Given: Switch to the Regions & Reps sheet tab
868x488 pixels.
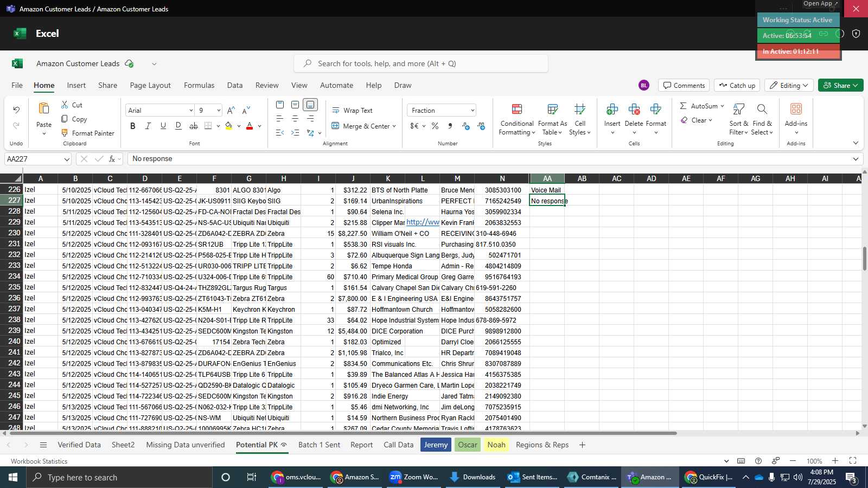Looking at the screenshot, I should pyautogui.click(x=542, y=445).
